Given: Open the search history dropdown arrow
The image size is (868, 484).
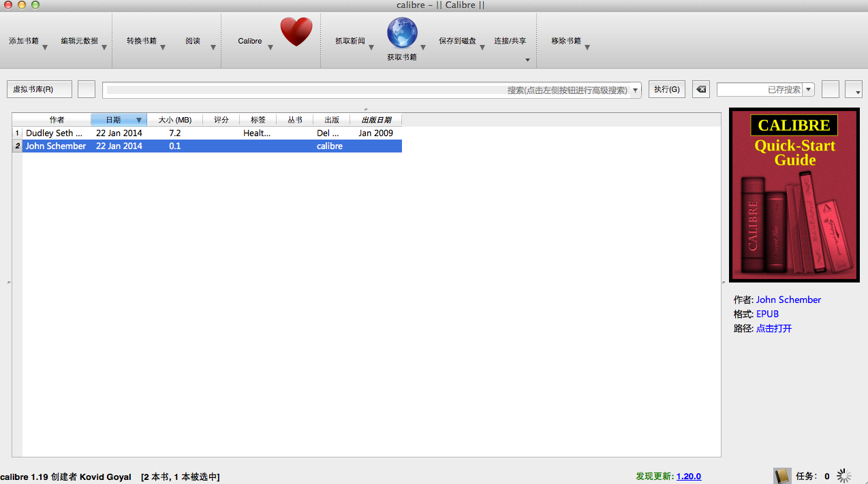Looking at the screenshot, I should click(x=636, y=90).
